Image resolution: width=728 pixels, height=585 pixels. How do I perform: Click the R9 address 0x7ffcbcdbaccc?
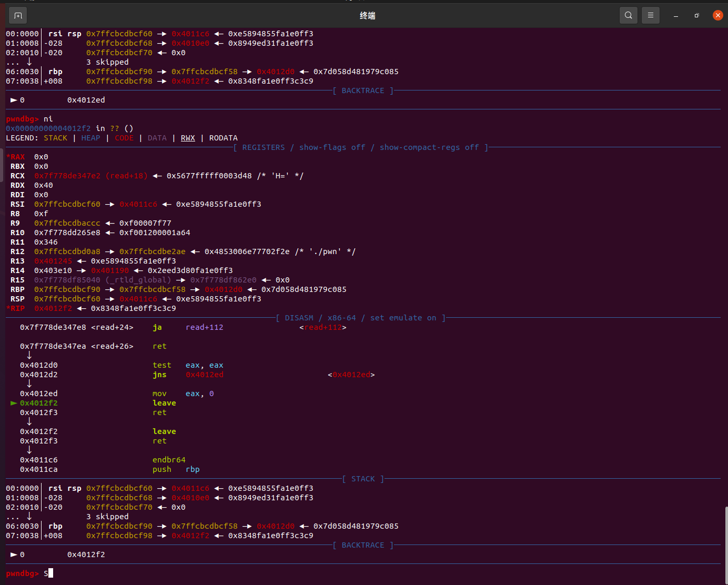tap(67, 223)
